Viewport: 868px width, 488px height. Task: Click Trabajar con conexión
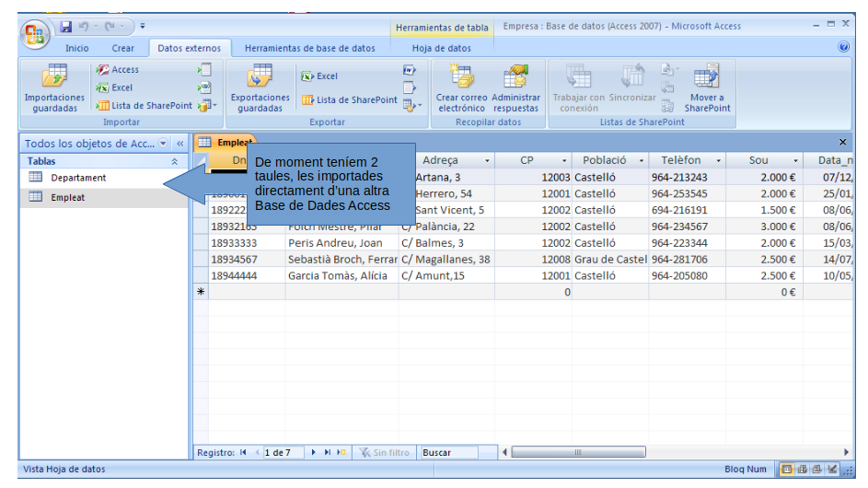coord(578,88)
